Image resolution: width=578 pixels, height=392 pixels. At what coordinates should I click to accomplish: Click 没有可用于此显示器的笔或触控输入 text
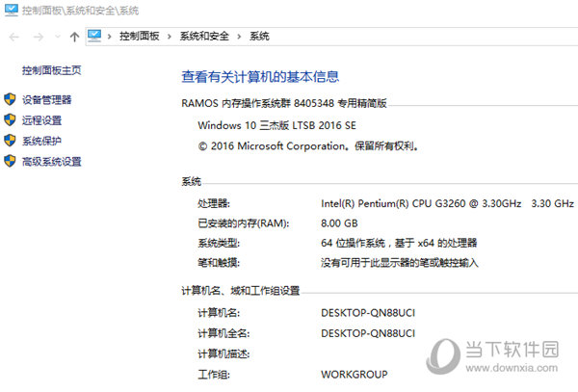400,263
